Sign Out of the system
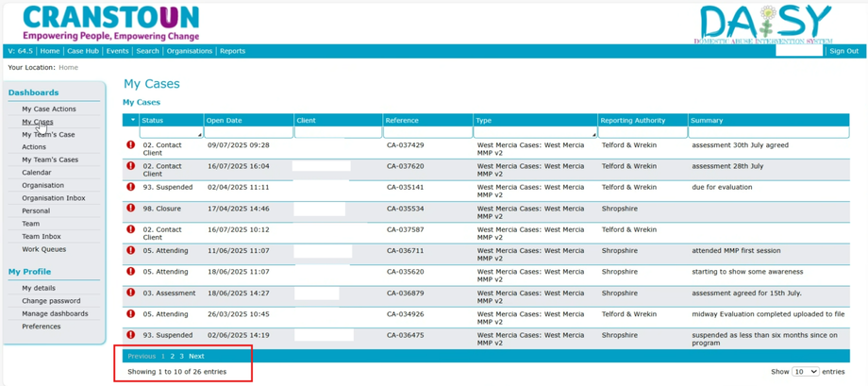 click(844, 51)
